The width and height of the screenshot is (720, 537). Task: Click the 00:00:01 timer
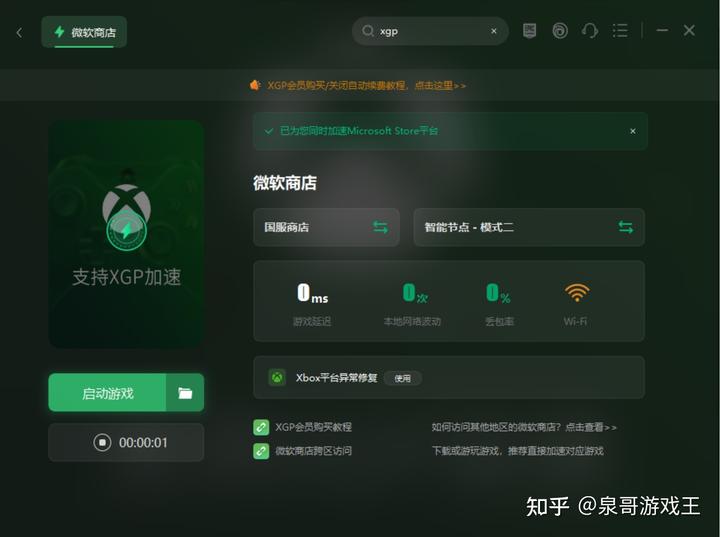pyautogui.click(x=143, y=443)
